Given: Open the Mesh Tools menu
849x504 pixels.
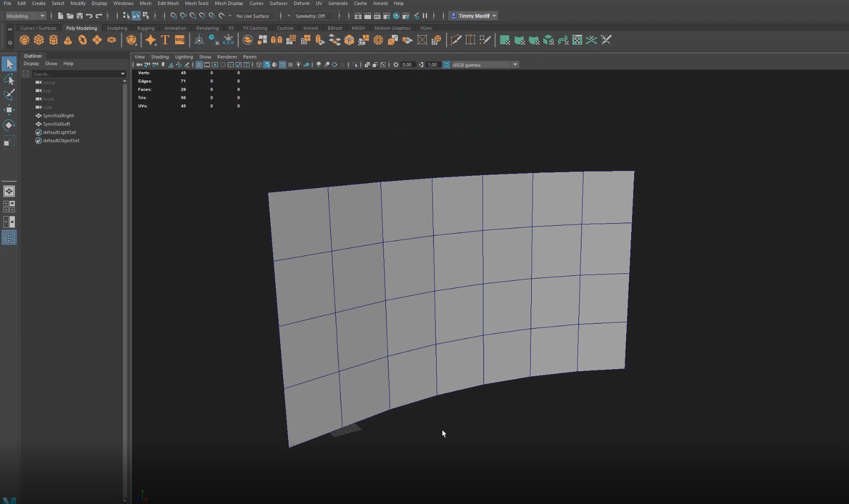Looking at the screenshot, I should coord(196,3).
